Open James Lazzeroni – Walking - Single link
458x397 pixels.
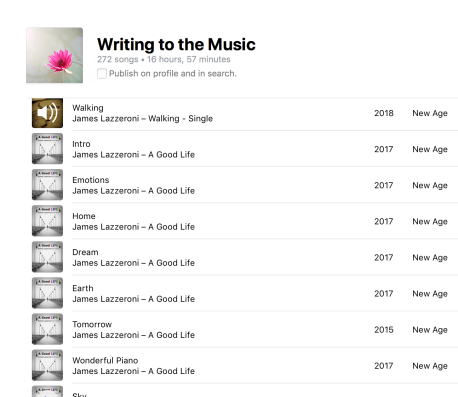[x=143, y=119]
